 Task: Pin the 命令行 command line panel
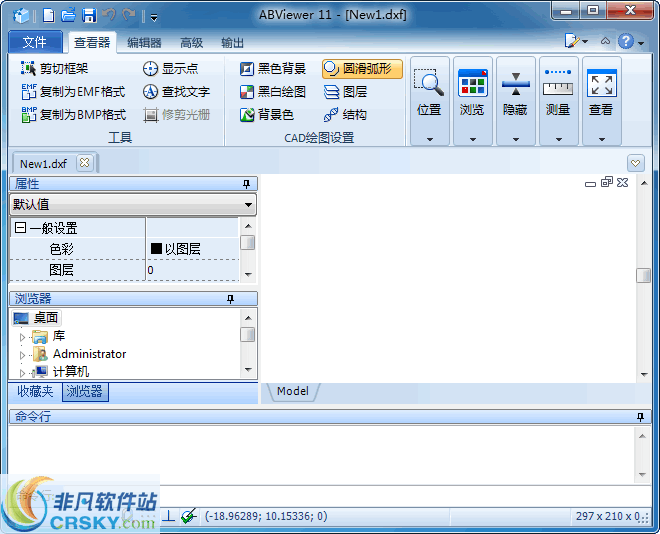[x=640, y=417]
